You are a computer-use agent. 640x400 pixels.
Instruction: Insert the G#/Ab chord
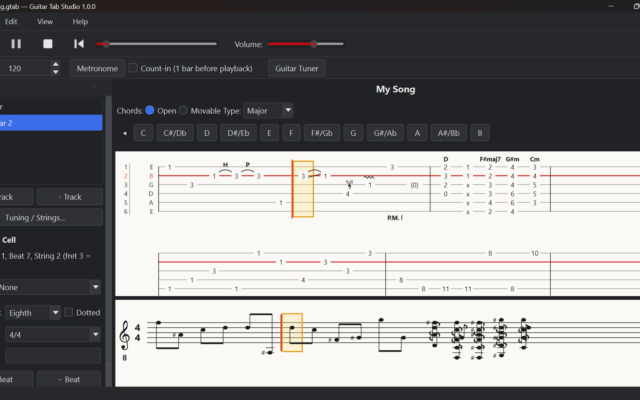pos(385,133)
